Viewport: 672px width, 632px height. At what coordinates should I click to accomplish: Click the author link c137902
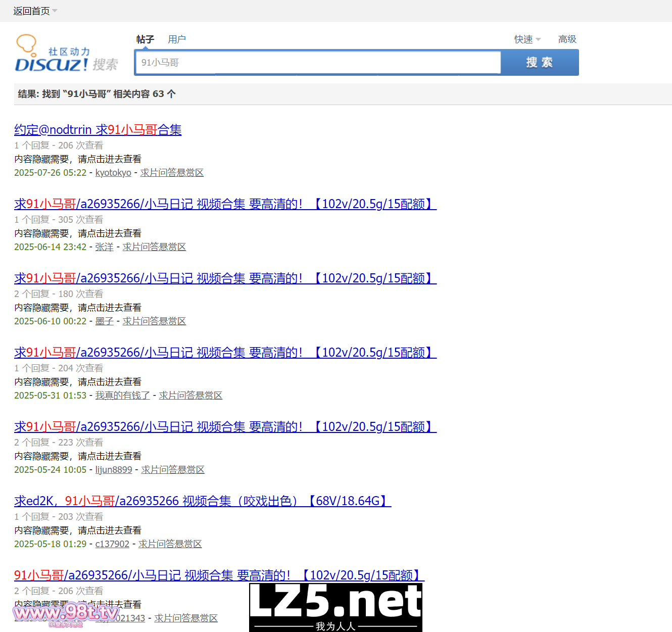tap(112, 544)
